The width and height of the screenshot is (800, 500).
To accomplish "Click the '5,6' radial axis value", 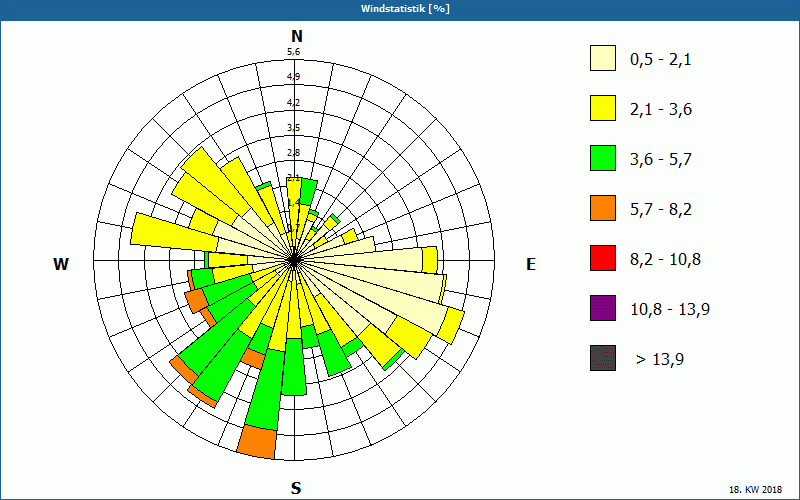I will coord(293,52).
